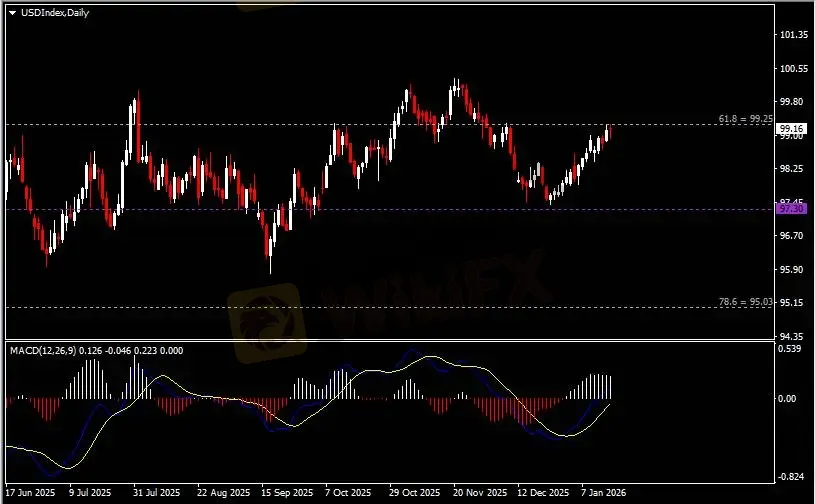Select the 29 Oct 2025 date marker
The height and width of the screenshot is (504, 815).
click(x=412, y=493)
